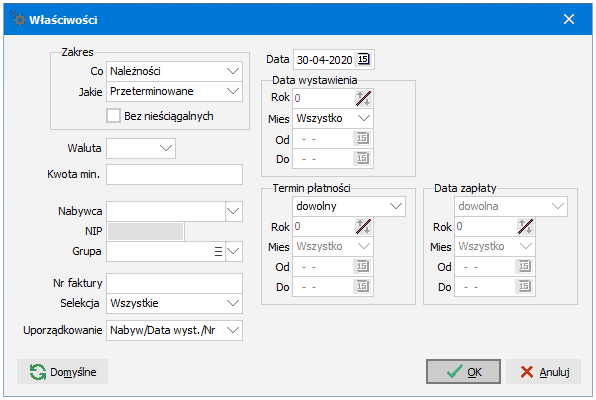Image resolution: width=596 pixels, height=400 pixels.
Task: Open the Selekcja dropdown showing Wszystkie
Action: pos(174,303)
